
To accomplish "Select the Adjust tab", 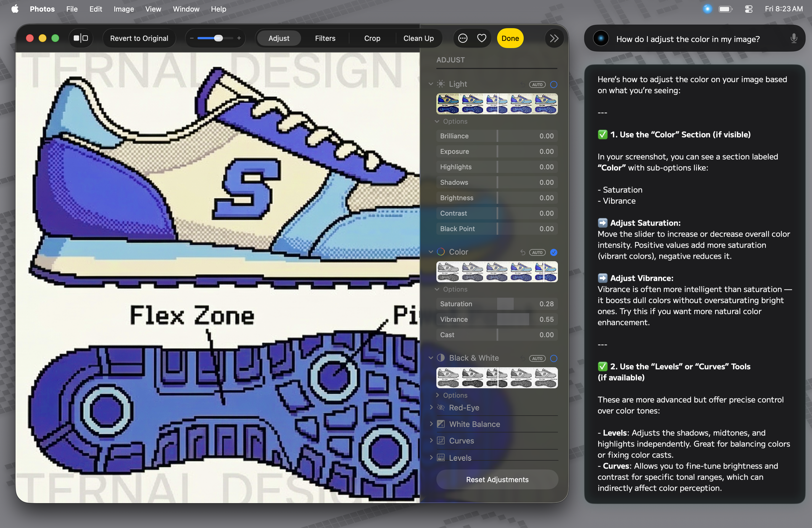I will point(279,38).
